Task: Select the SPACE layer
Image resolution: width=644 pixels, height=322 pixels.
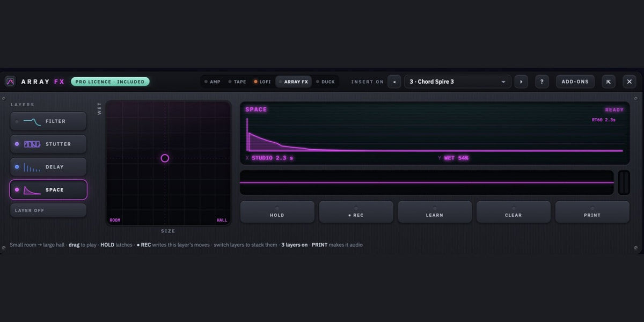Action: 48,189
